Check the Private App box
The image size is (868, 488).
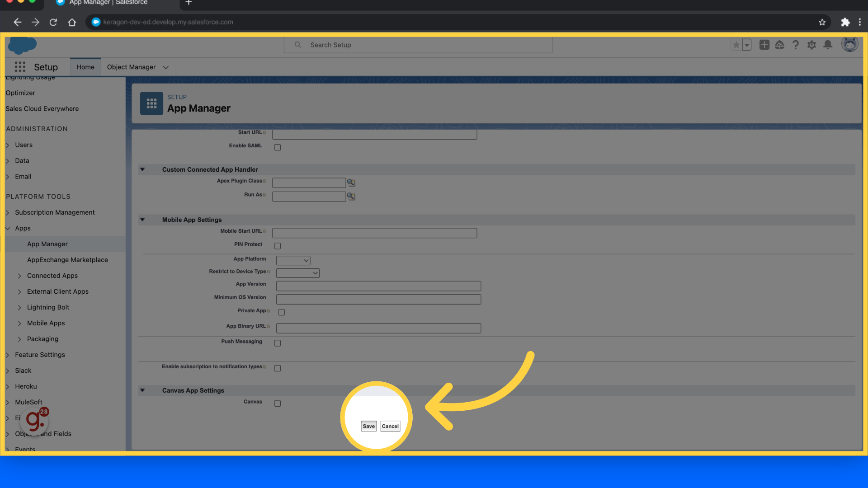(282, 312)
